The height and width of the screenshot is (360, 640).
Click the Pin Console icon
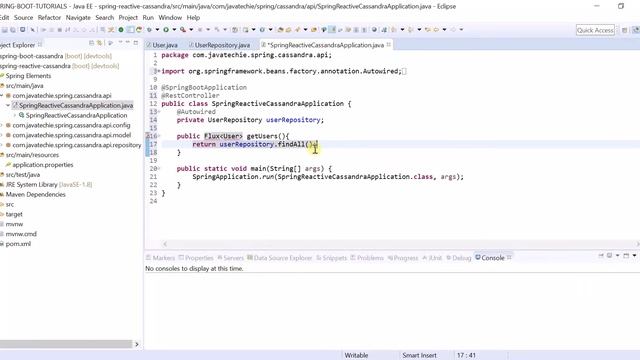(x=601, y=256)
